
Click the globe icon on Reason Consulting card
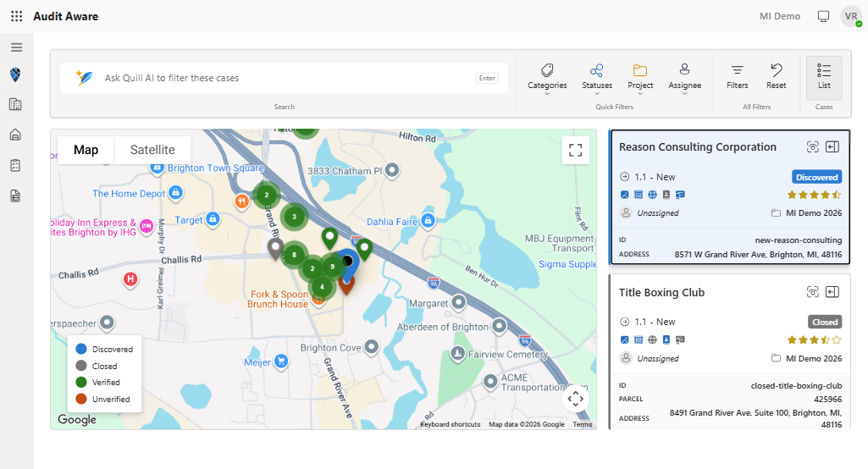pos(652,195)
